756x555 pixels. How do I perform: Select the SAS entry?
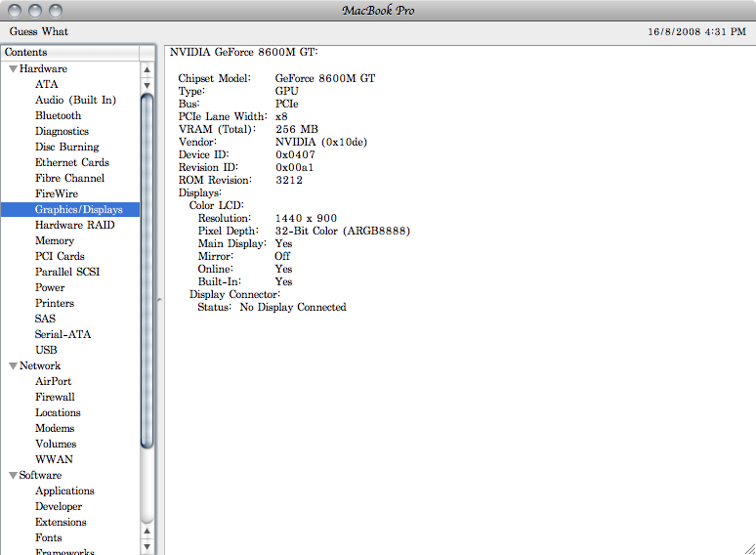tap(45, 319)
